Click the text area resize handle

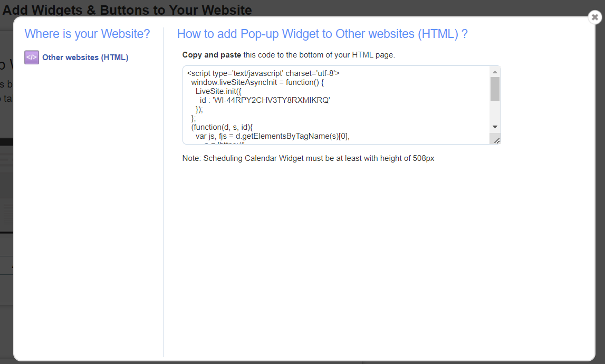[496, 140]
